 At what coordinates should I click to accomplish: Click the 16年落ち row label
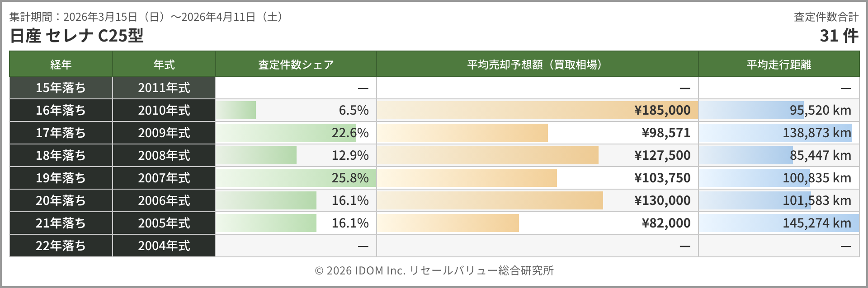pyautogui.click(x=61, y=110)
